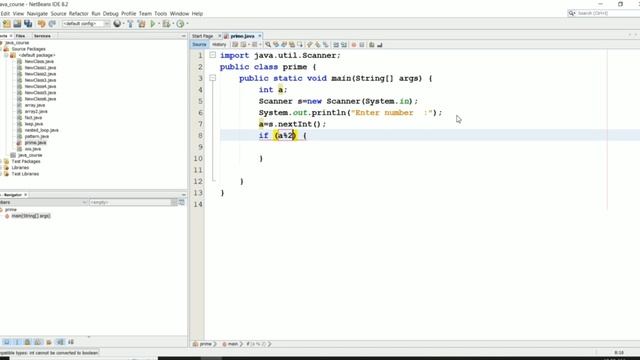Screen dimensions: 640x360
Task: Run the project with green play icon
Action: pyautogui.click(x=153, y=24)
